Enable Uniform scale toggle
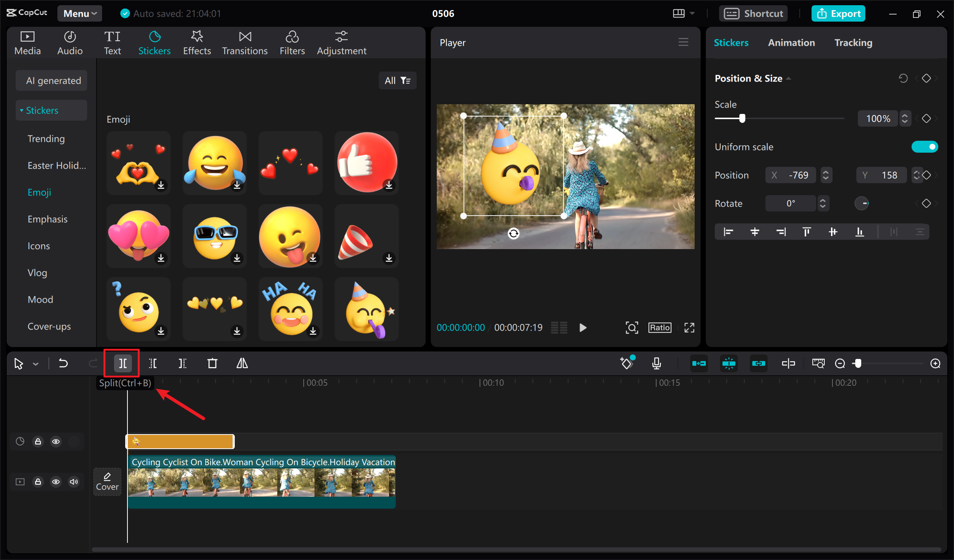This screenshot has width=954, height=560. pos(925,147)
